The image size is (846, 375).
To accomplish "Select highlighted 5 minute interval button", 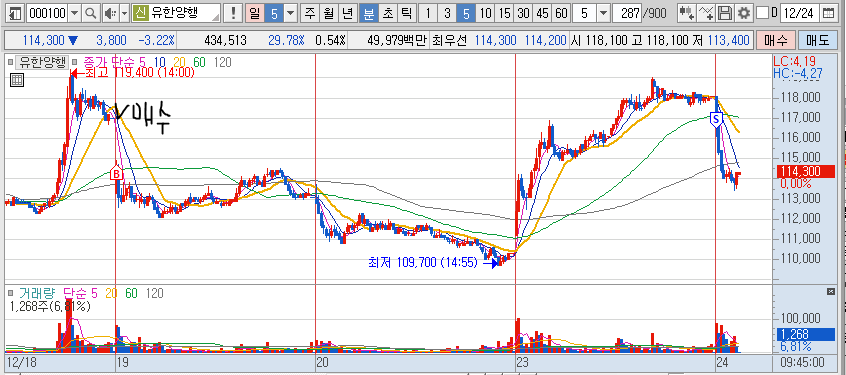I will point(466,13).
